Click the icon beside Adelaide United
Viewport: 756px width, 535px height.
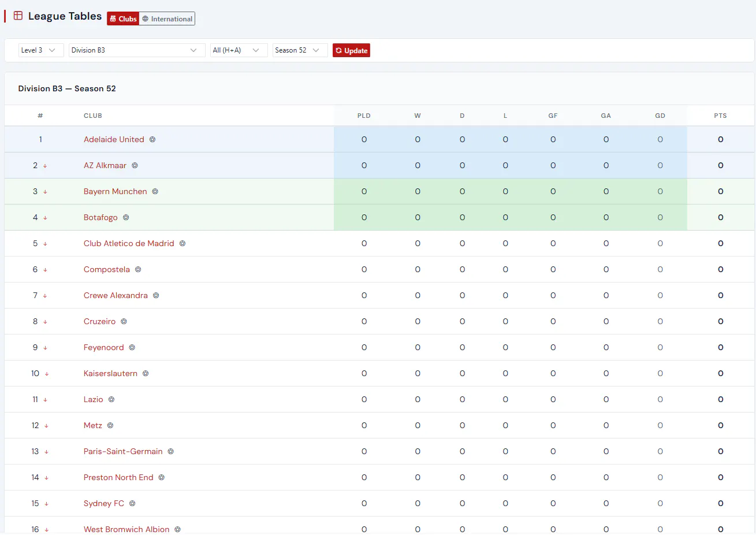[152, 139]
